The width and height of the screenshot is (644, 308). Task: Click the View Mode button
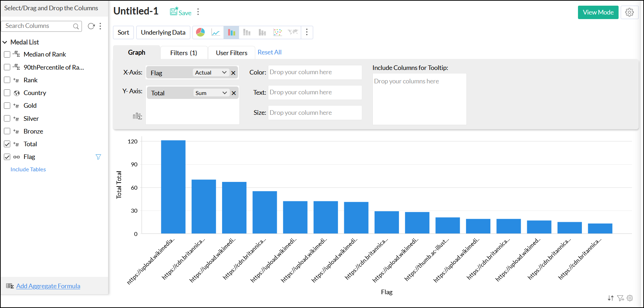point(598,12)
